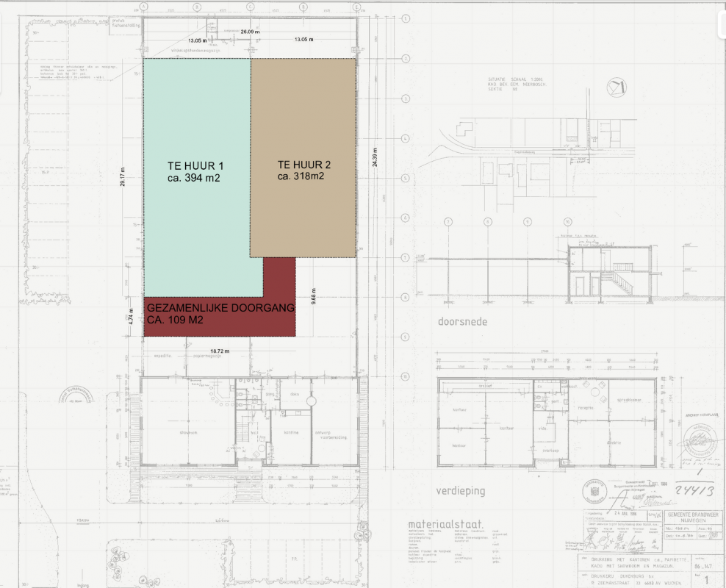Click the 'receptie' room label
Viewport: 726px width, 588px height.
coord(585,408)
